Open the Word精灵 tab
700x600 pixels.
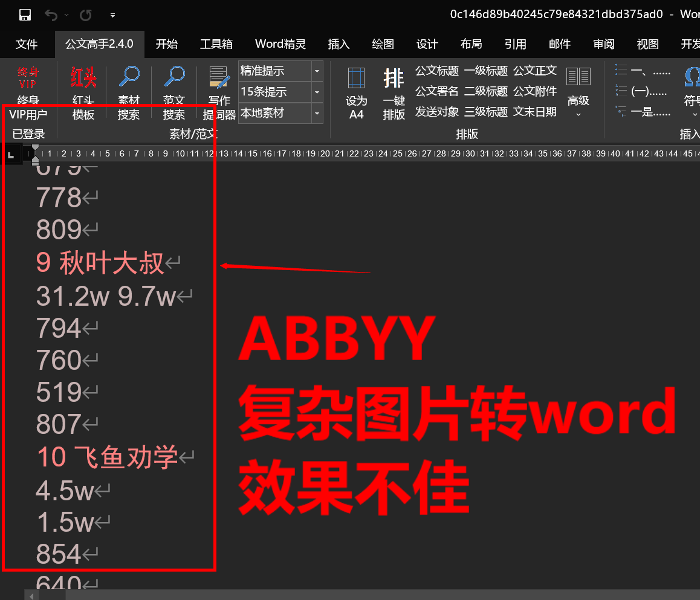click(x=280, y=44)
